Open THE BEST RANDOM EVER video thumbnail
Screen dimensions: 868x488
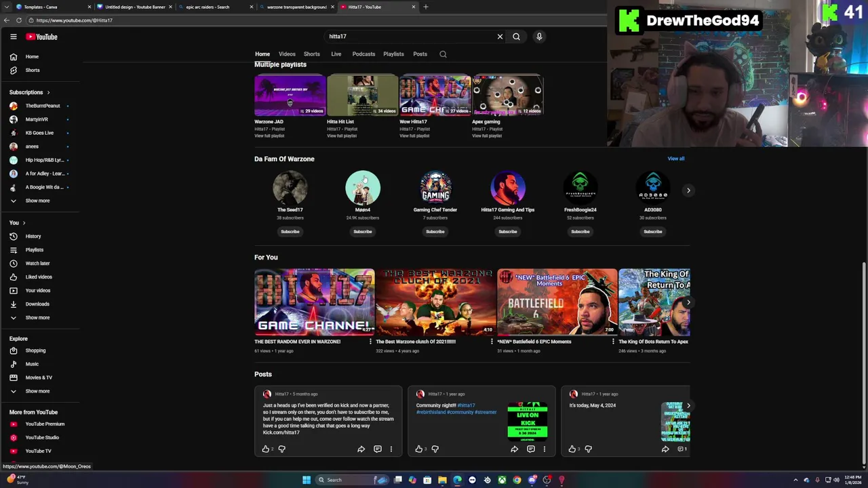click(x=315, y=302)
